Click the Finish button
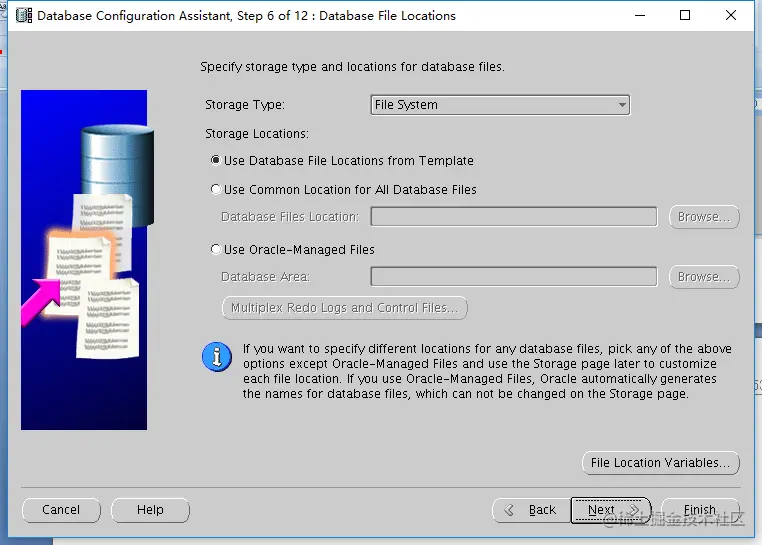Screen dimensions: 762x545 tap(700, 510)
